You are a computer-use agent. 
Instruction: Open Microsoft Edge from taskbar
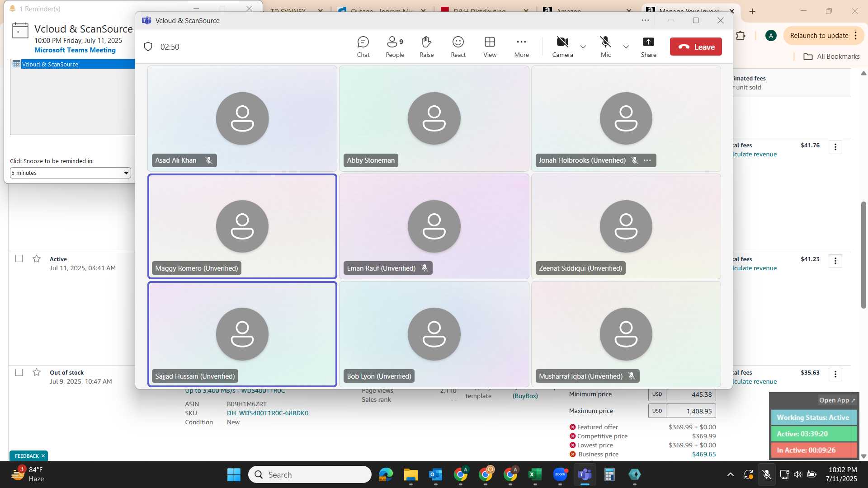tap(386, 474)
